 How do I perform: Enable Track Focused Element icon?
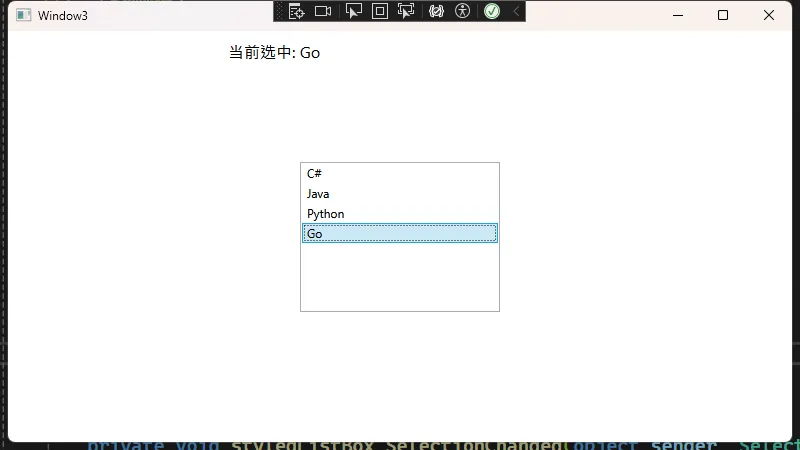pyautogui.click(x=406, y=11)
